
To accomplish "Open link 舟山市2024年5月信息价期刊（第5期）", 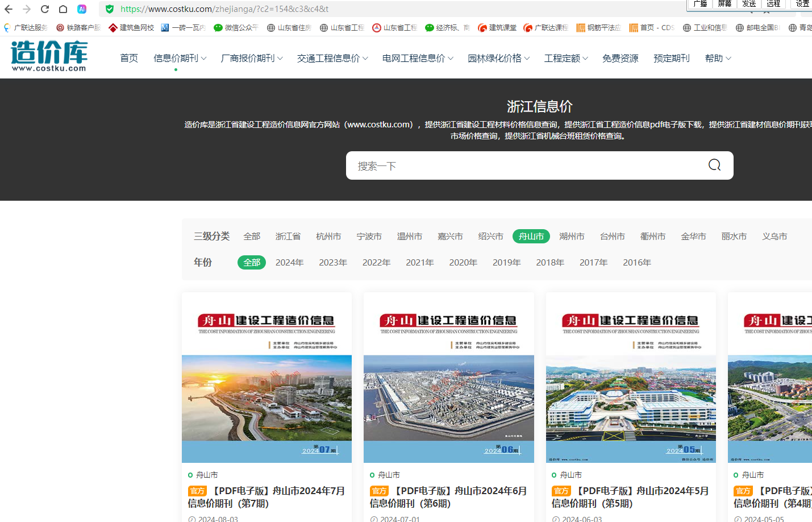I will tap(631, 497).
